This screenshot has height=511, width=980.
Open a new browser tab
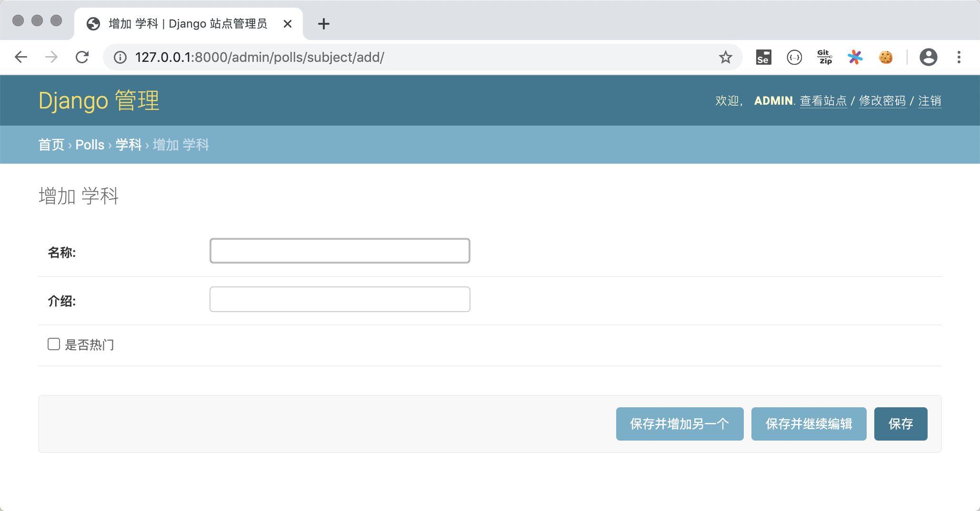(x=324, y=24)
